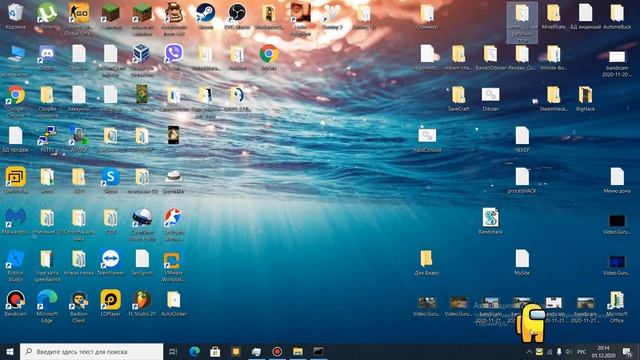This screenshot has width=640, height=360.
Task: Open Microsoft Edge from the taskbar
Action: tap(194, 351)
